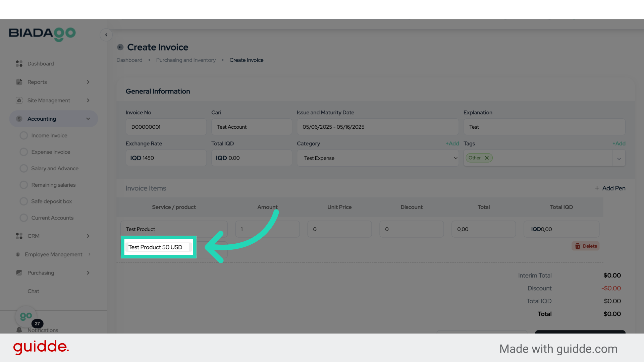Select the Current Accounts radio item

[24, 218]
